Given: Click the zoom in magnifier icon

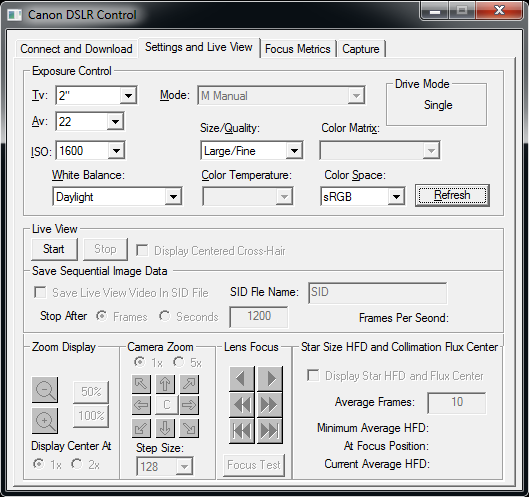Looking at the screenshot, I should pyautogui.click(x=45, y=421).
